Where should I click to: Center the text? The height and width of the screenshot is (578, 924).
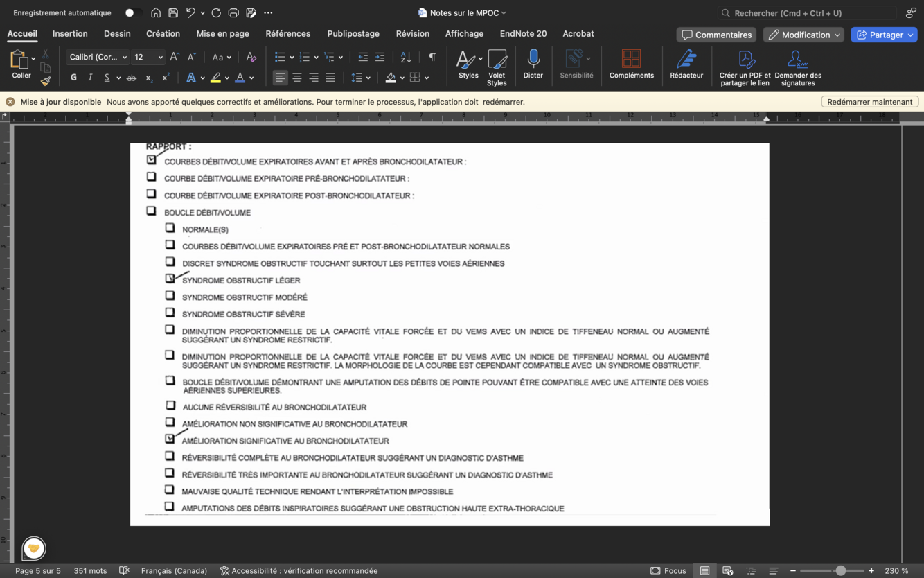coord(297,78)
